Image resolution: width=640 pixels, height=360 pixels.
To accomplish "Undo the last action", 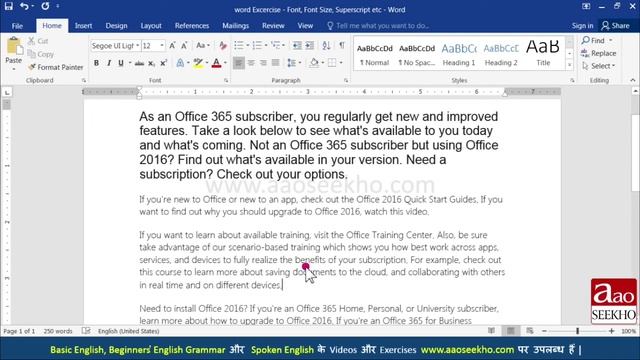I will point(24,7).
